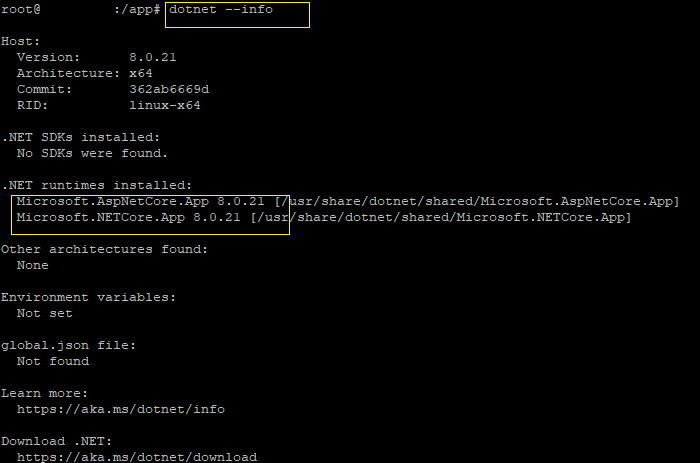
Task: Open the aka.ms/dotnet/info link
Action: (120, 409)
